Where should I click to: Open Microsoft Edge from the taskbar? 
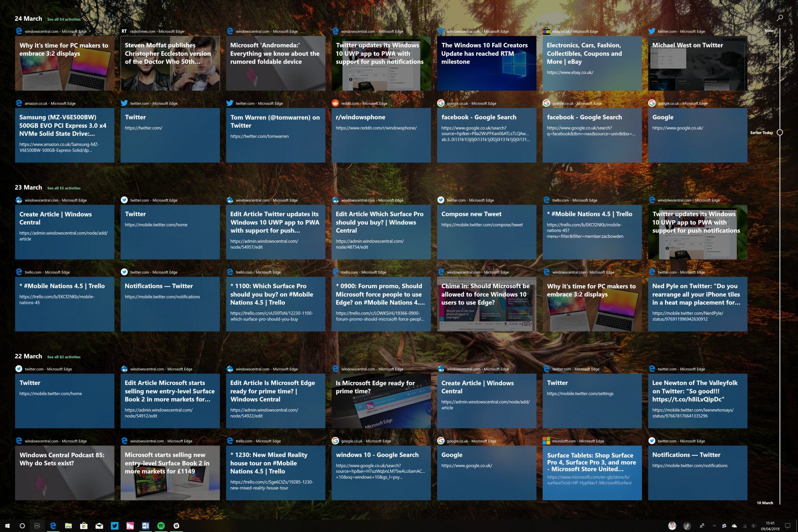click(53, 526)
